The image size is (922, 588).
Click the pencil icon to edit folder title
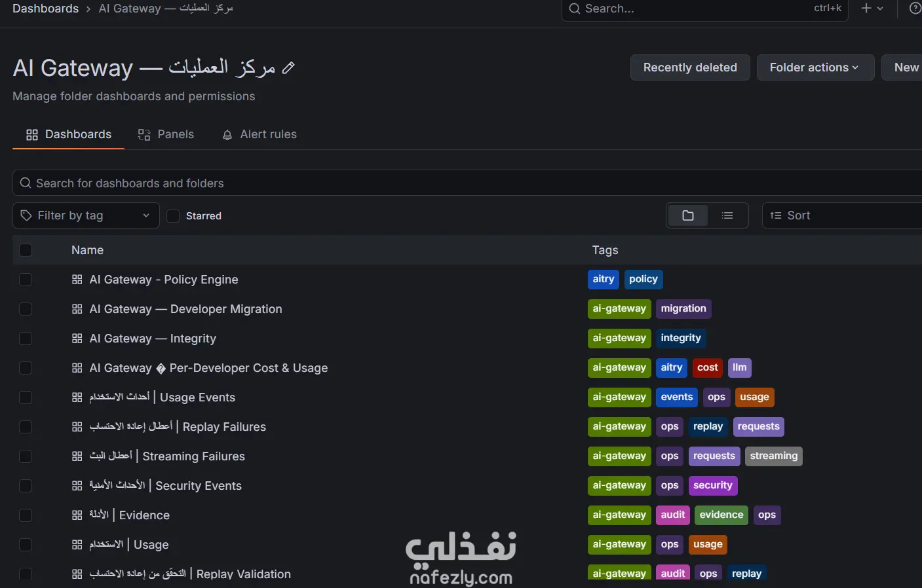pyautogui.click(x=288, y=67)
